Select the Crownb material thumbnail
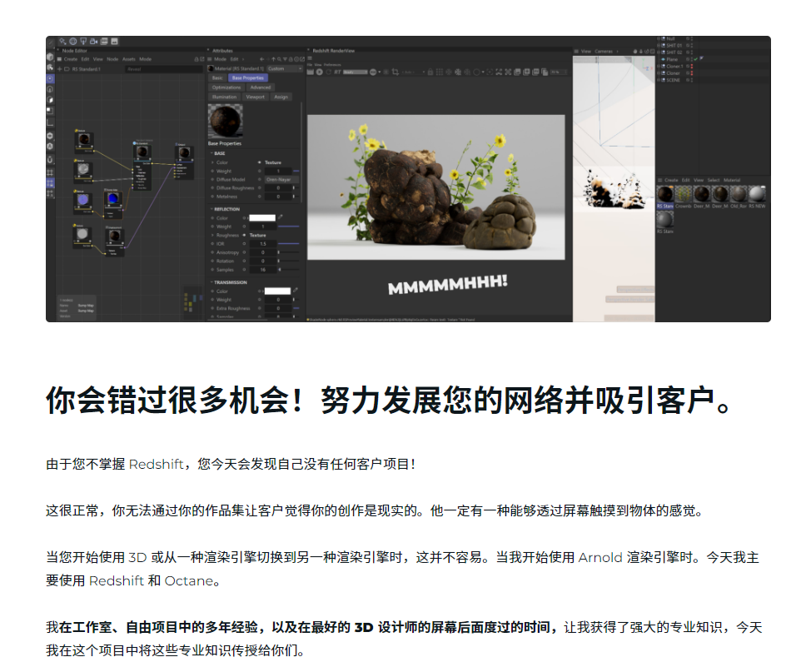 point(683,196)
